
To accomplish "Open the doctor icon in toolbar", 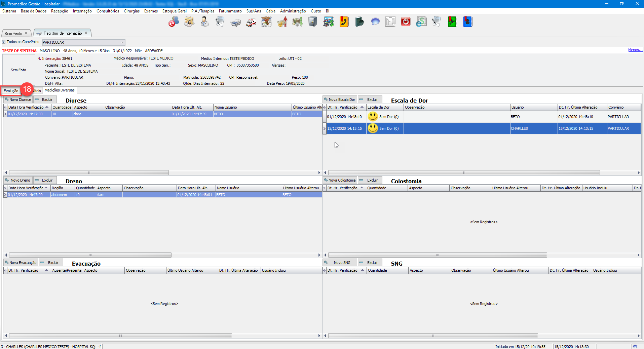I will click(x=204, y=22).
